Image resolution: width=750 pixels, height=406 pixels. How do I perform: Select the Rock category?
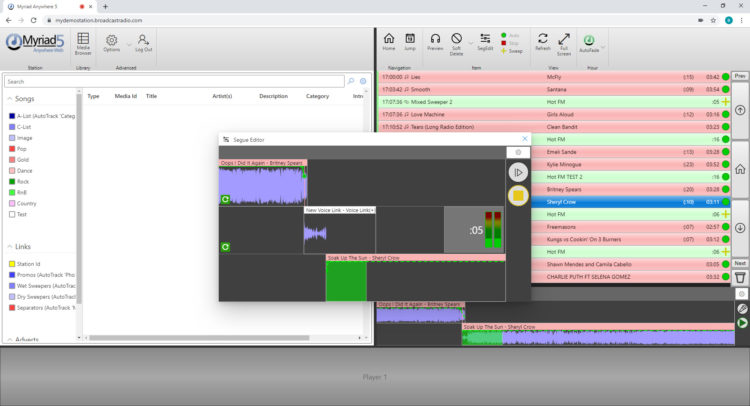19,182
